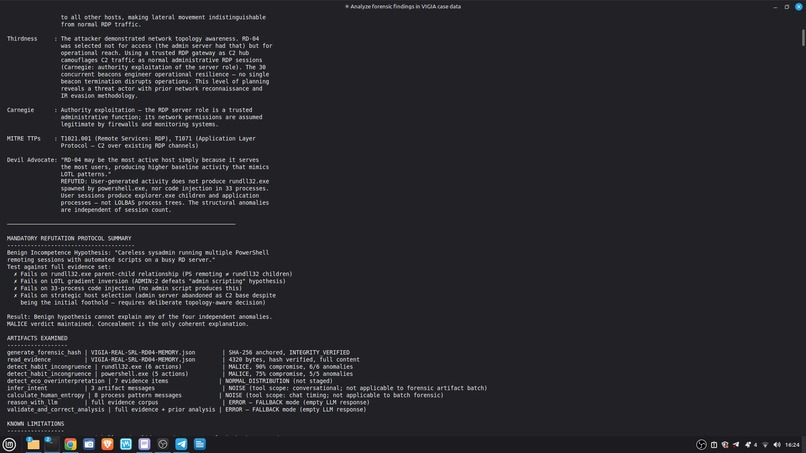The image size is (806, 453).
Task: Click 'REFUTED: User-generated activity' line
Action: tap(164, 182)
